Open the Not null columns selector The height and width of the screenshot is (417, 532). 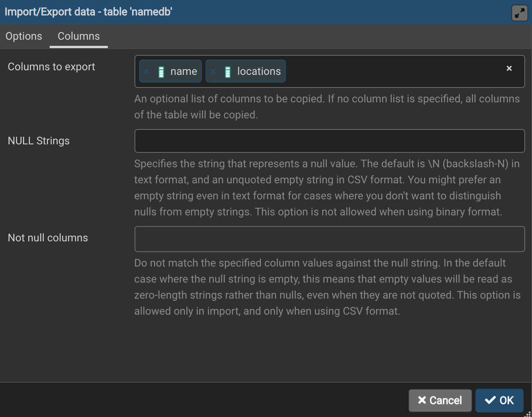329,239
